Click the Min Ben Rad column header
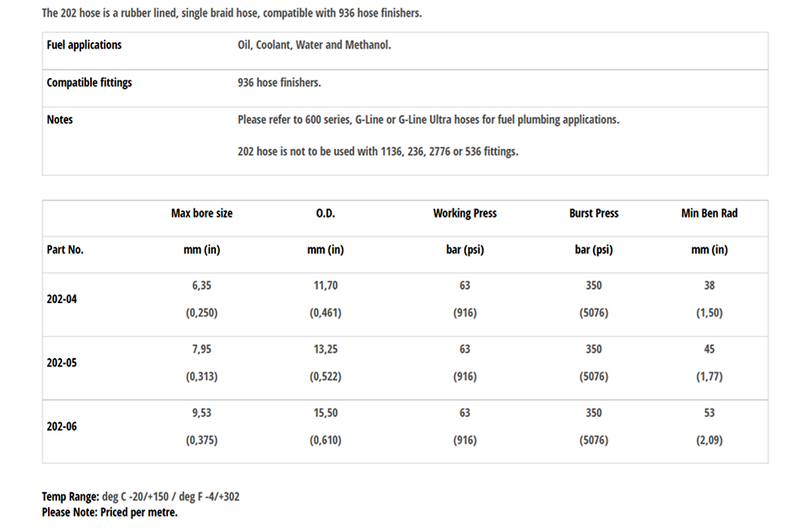 [709, 213]
